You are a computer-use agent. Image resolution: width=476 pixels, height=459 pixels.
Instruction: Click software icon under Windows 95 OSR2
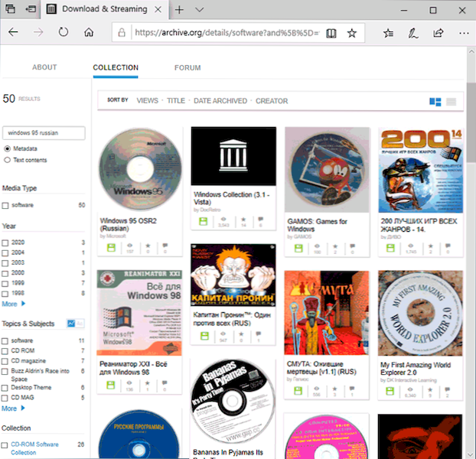pos(111,248)
